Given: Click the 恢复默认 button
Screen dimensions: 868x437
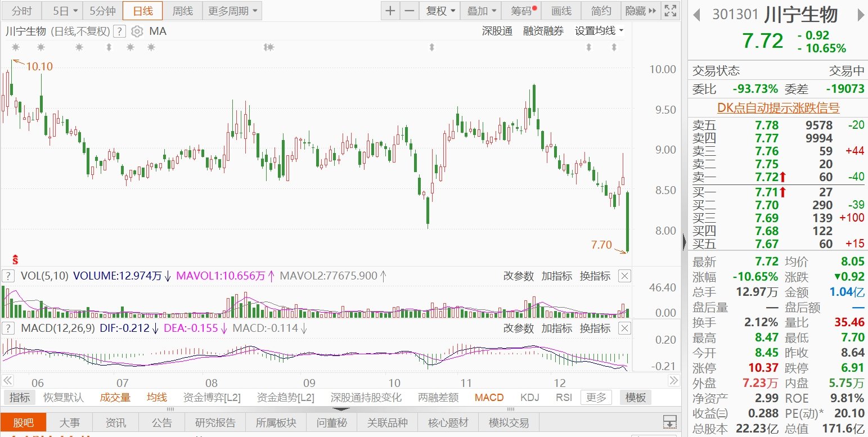Looking at the screenshot, I should point(64,398).
